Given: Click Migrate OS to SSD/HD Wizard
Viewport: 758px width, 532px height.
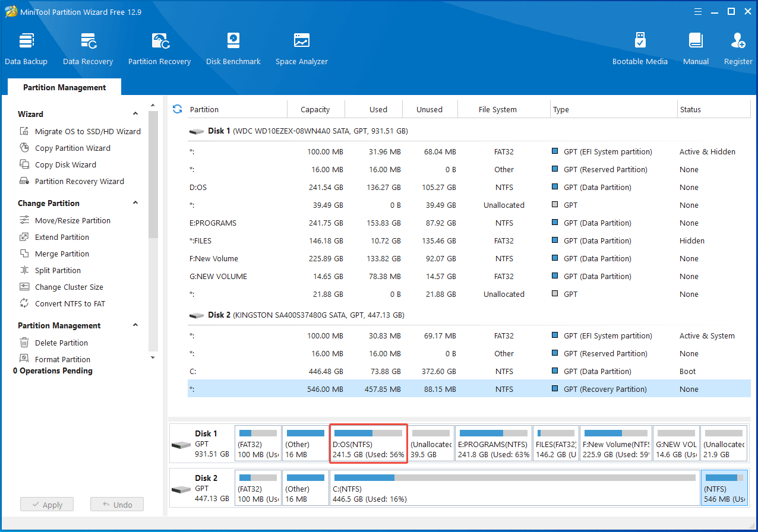Looking at the screenshot, I should [87, 131].
